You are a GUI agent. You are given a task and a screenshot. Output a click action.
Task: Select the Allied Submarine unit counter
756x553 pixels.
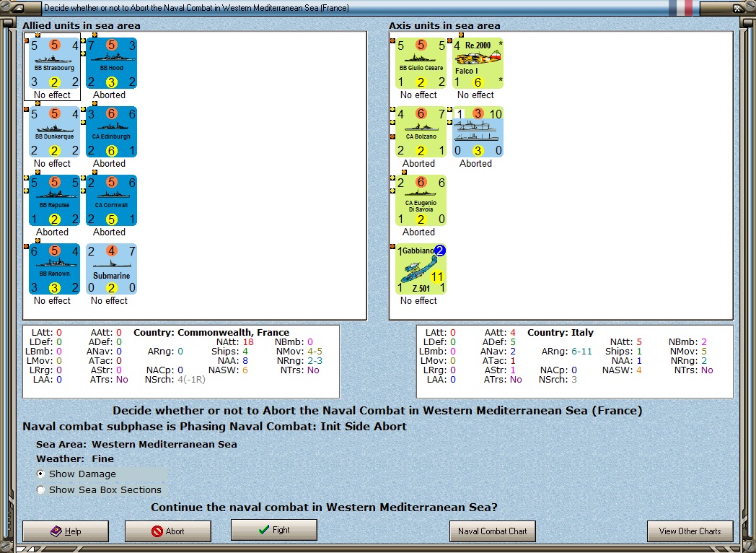coord(111,269)
